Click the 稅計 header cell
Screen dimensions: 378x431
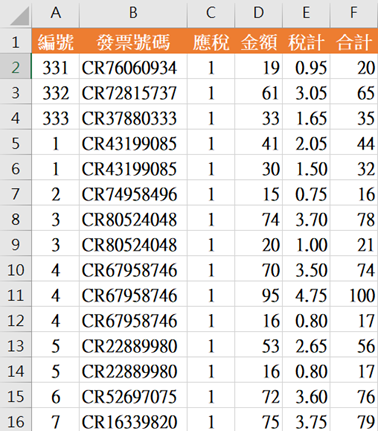306,42
